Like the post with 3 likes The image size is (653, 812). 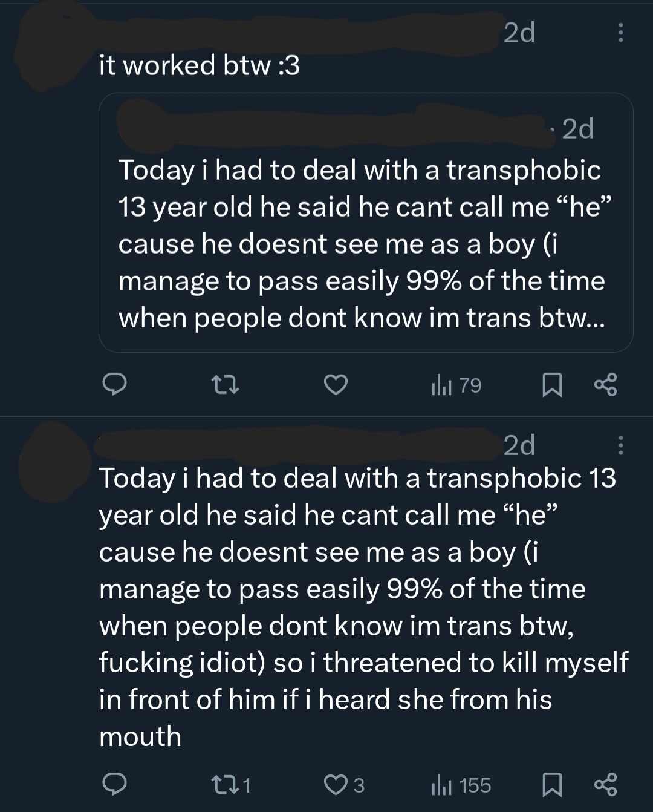(345, 785)
